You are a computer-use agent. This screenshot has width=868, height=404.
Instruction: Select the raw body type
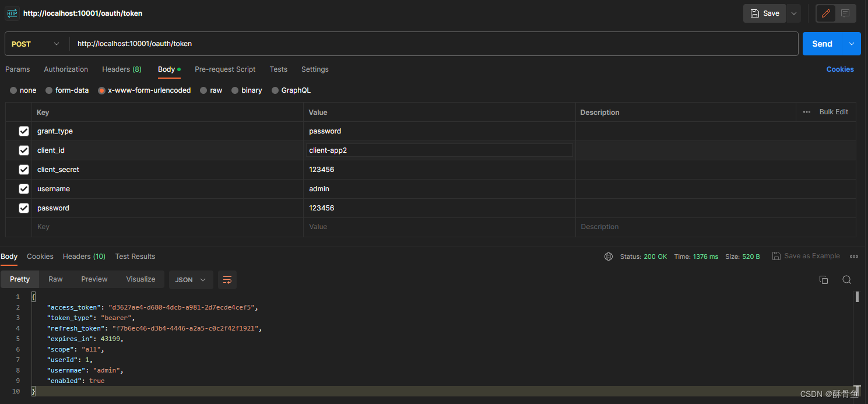tap(211, 90)
